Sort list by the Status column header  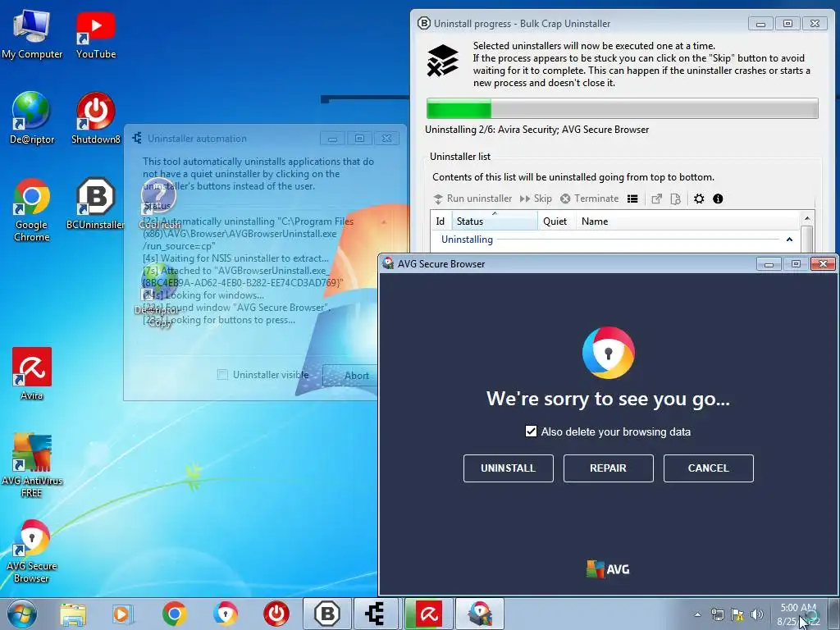pos(495,221)
